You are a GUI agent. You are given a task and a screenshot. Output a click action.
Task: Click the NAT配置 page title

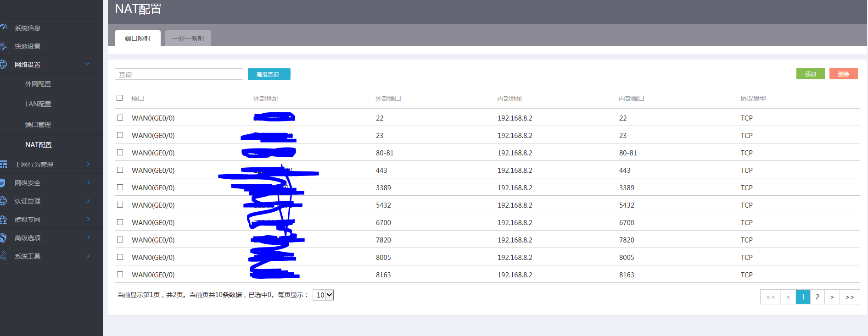pyautogui.click(x=138, y=9)
